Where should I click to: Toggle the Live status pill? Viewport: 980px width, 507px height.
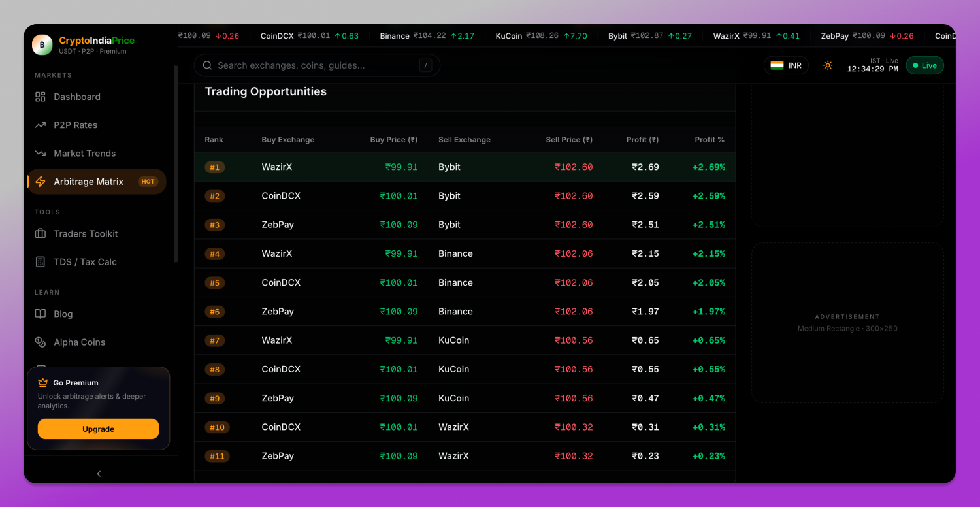coord(924,65)
